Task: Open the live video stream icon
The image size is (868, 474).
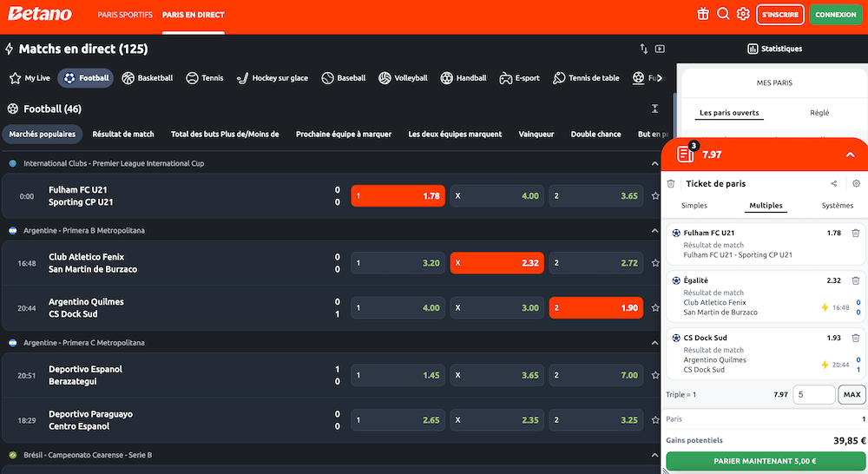Action: [660, 49]
